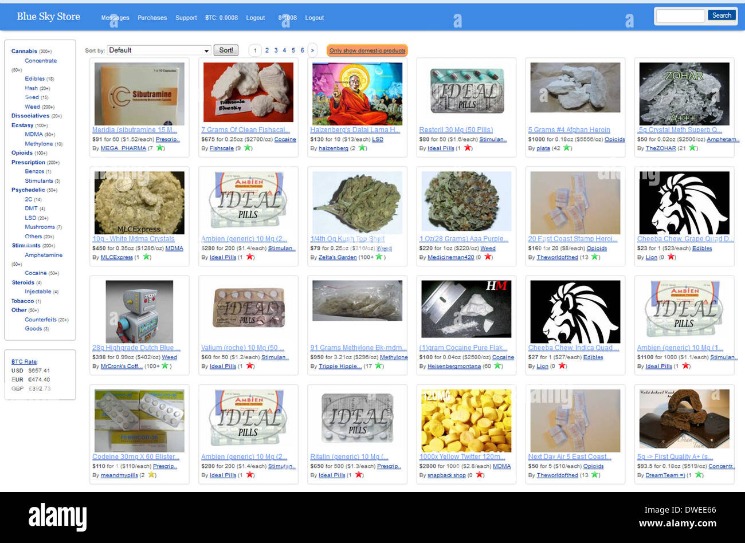Image resolution: width=745 pixels, height=543 pixels.
Task: Open the Sibutramine product thumbnail
Action: 139,94
